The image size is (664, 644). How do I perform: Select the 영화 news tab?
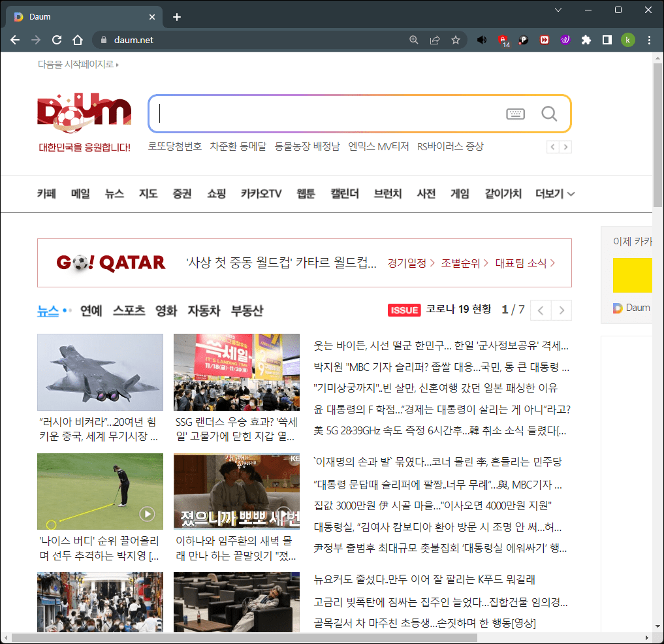[166, 310]
